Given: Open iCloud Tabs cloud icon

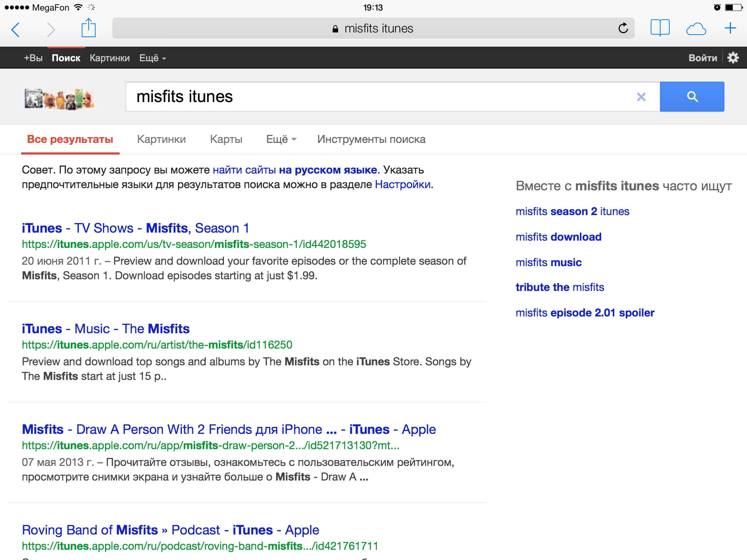Looking at the screenshot, I should click(696, 29).
